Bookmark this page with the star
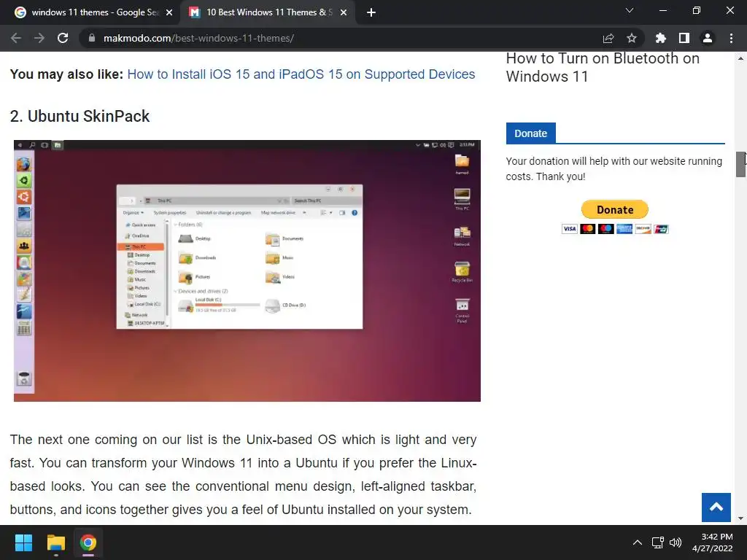This screenshot has height=560, width=747. coord(632,38)
